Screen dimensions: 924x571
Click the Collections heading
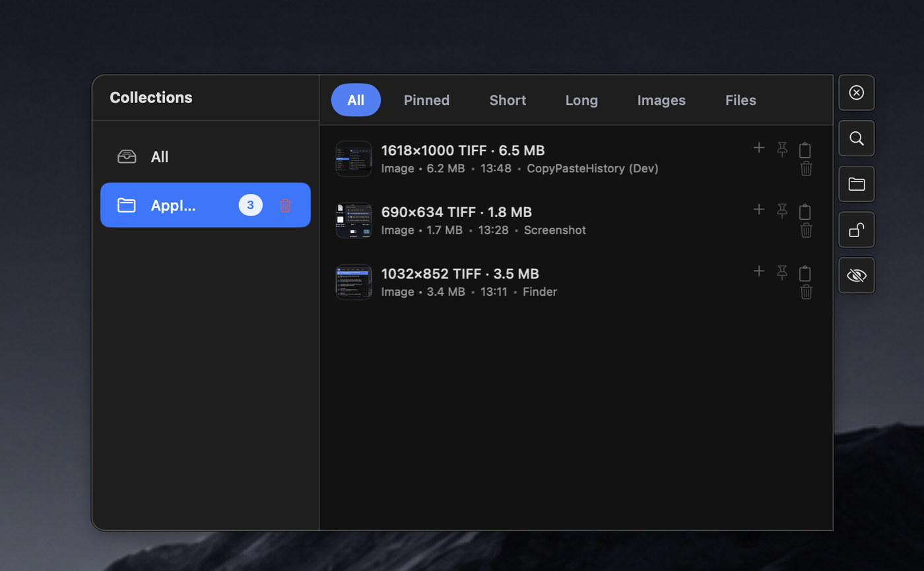click(x=151, y=98)
